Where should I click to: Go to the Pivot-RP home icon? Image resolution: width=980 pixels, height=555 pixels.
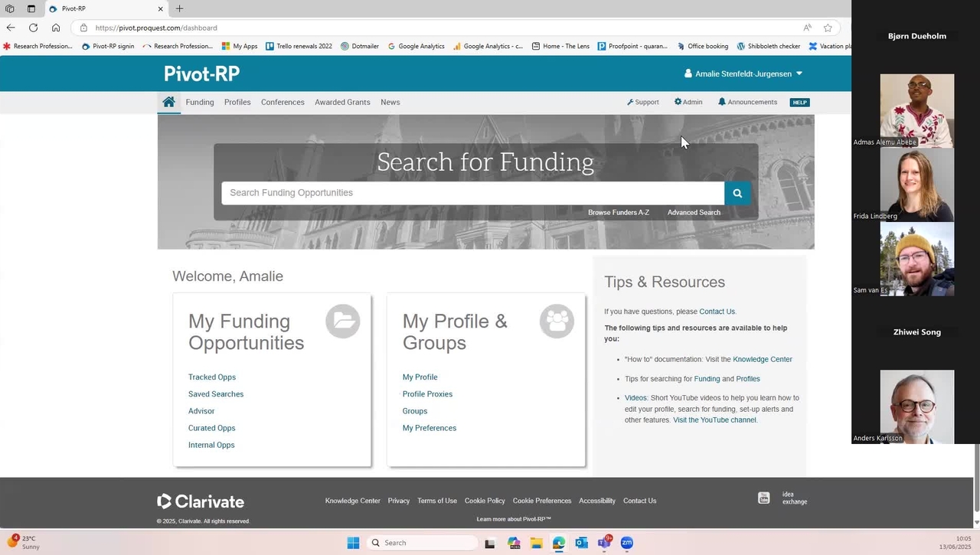168,102
